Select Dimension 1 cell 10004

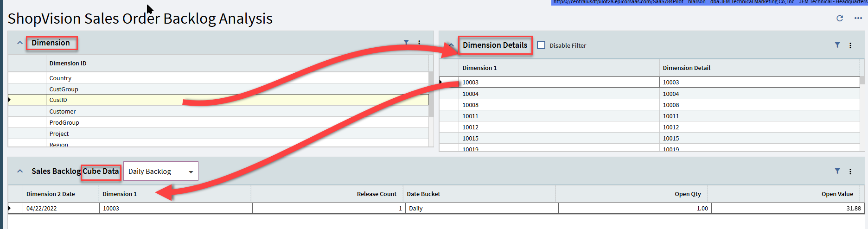pos(559,94)
